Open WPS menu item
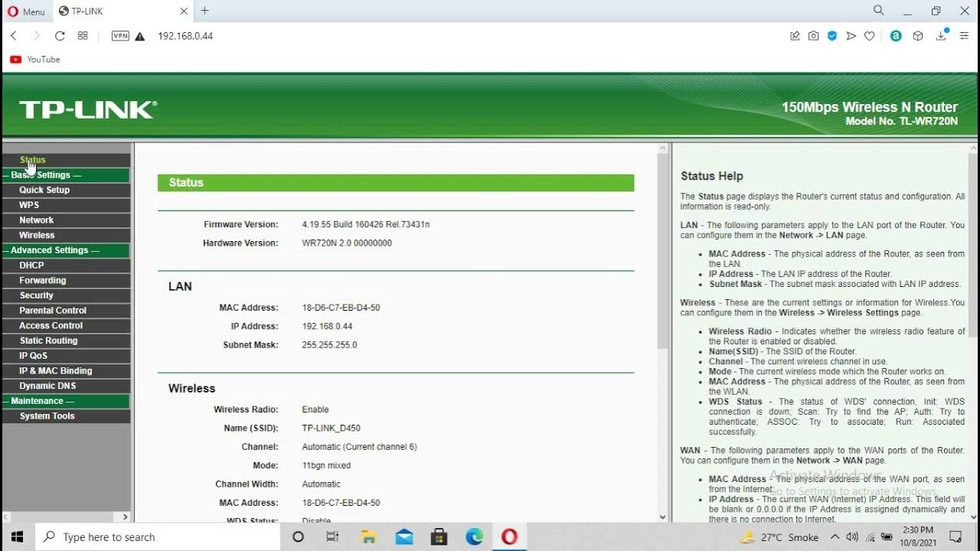 pos(29,205)
